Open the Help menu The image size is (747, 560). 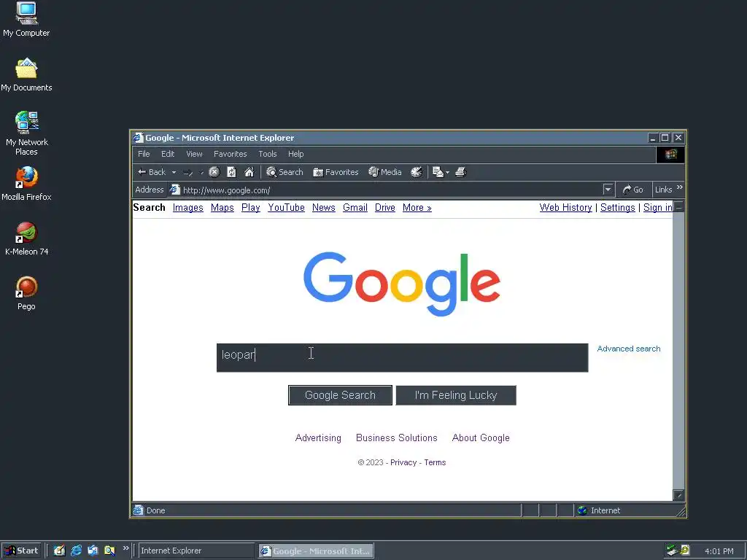coord(296,154)
